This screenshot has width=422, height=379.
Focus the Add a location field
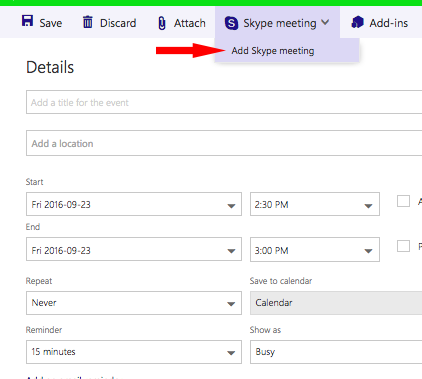tap(224, 143)
